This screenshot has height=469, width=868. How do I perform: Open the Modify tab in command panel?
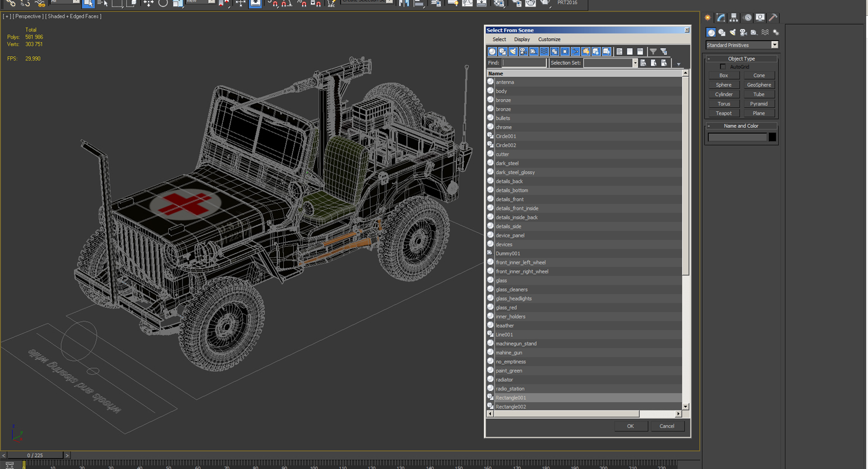(721, 18)
